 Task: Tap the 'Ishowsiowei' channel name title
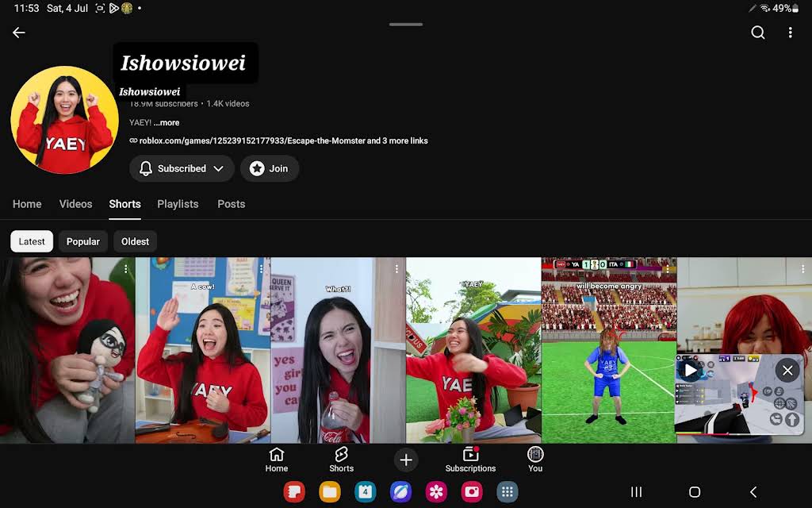[x=183, y=63]
